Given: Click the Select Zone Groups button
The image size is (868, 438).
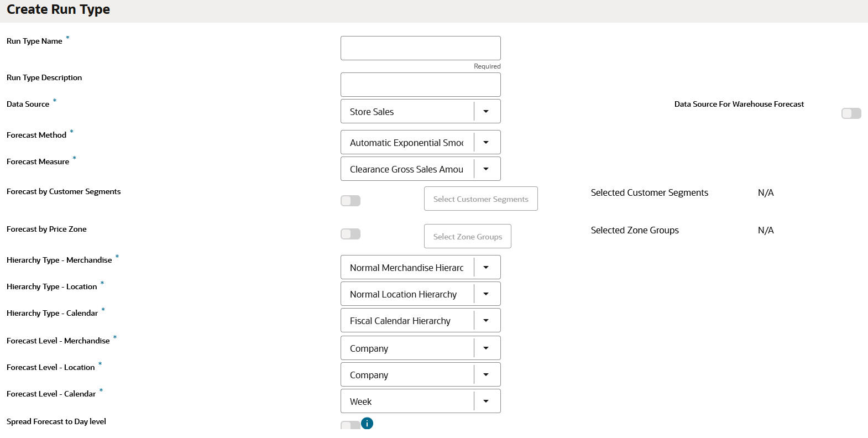Looking at the screenshot, I should [467, 237].
